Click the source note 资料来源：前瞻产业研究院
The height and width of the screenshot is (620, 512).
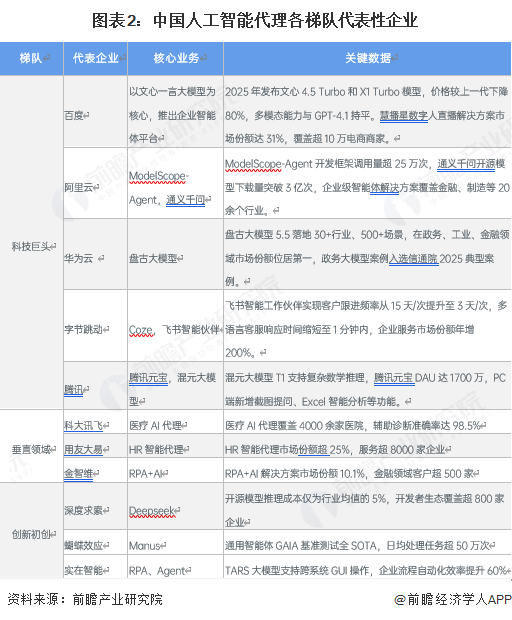[x=85, y=599]
